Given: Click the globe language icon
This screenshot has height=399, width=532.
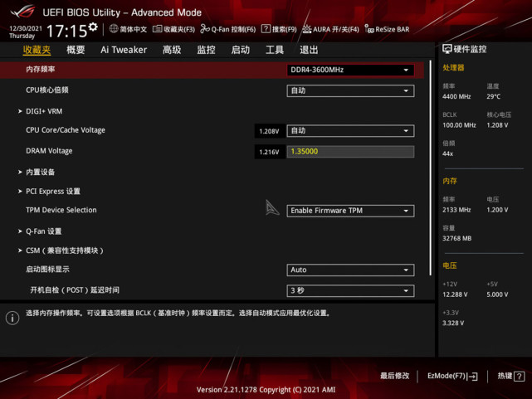Looking at the screenshot, I should pyautogui.click(x=114, y=29).
